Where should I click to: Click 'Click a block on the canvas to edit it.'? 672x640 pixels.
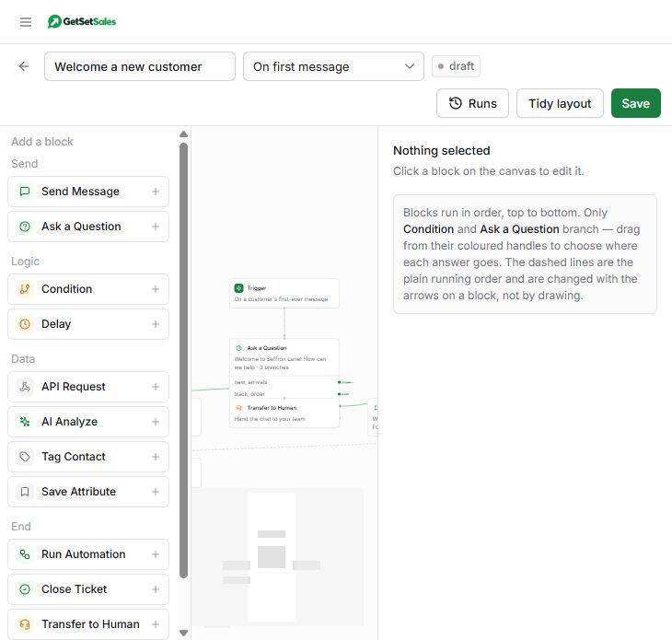[x=489, y=171]
